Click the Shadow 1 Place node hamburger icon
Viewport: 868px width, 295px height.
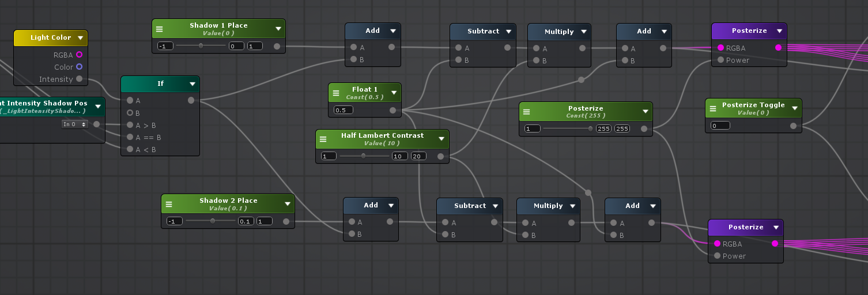coord(160,29)
